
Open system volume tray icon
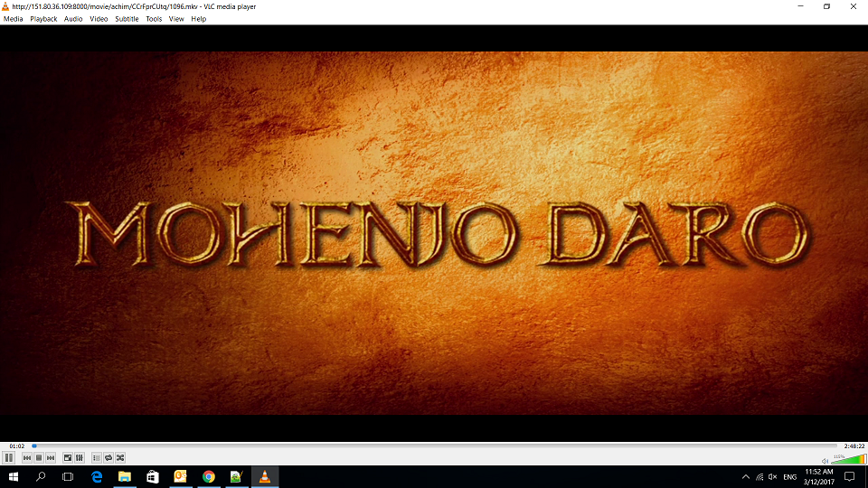click(773, 477)
